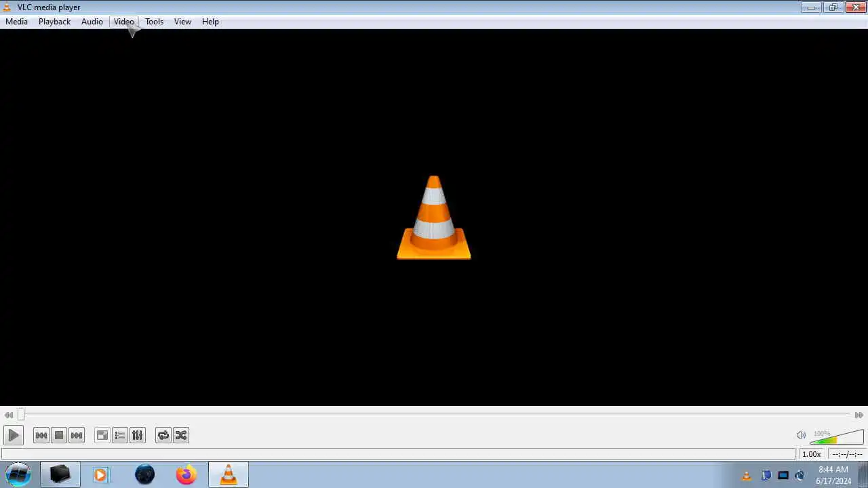Screen dimensions: 868x488
Task: Mute audio via speaker icon
Action: pyautogui.click(x=801, y=435)
